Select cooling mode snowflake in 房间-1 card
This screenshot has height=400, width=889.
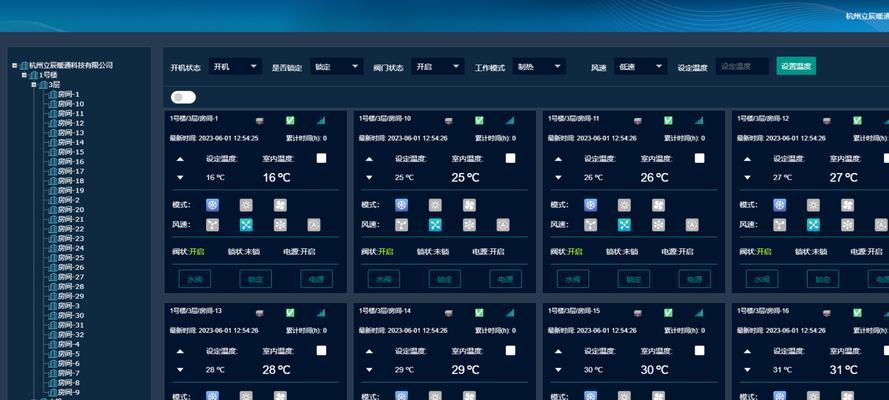pyautogui.click(x=212, y=205)
